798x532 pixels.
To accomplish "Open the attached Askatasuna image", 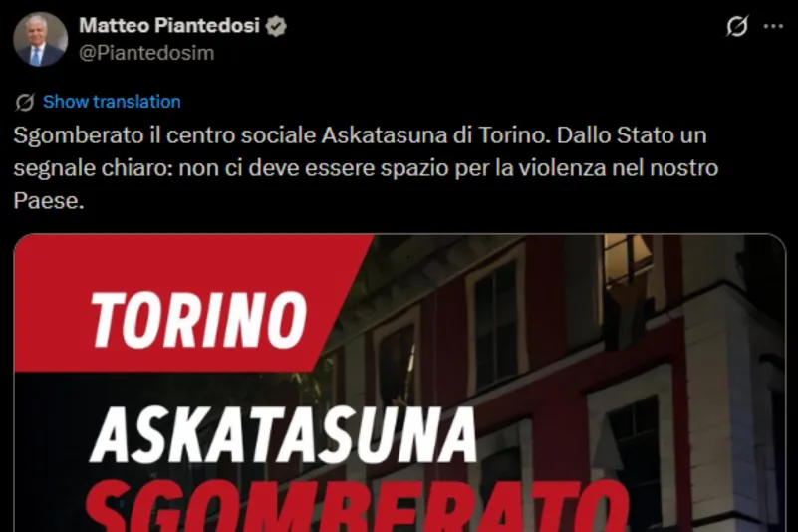I will tap(400, 383).
